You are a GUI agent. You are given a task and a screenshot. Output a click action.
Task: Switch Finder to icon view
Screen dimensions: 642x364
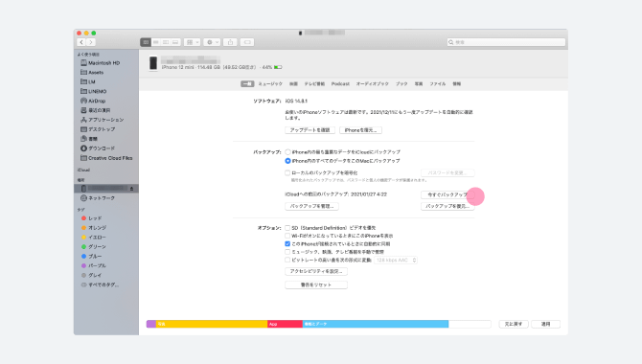(146, 42)
